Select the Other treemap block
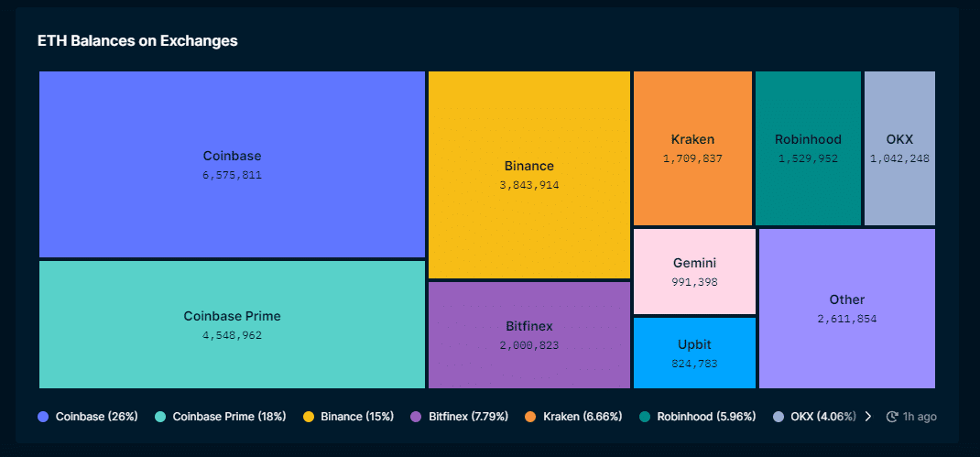 [847, 309]
